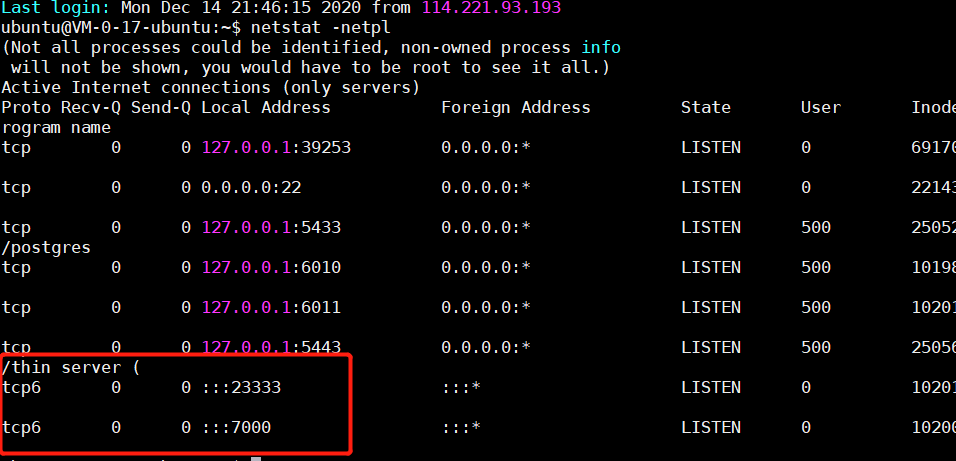Click LISTEN in the 127.0.0.1:5433 row
956x461 pixels.
711,227
